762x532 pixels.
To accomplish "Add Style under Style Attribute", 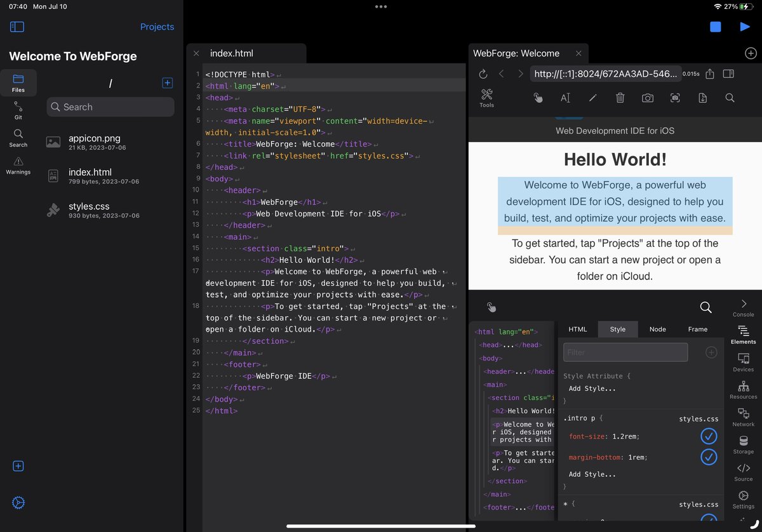I will coord(592,389).
